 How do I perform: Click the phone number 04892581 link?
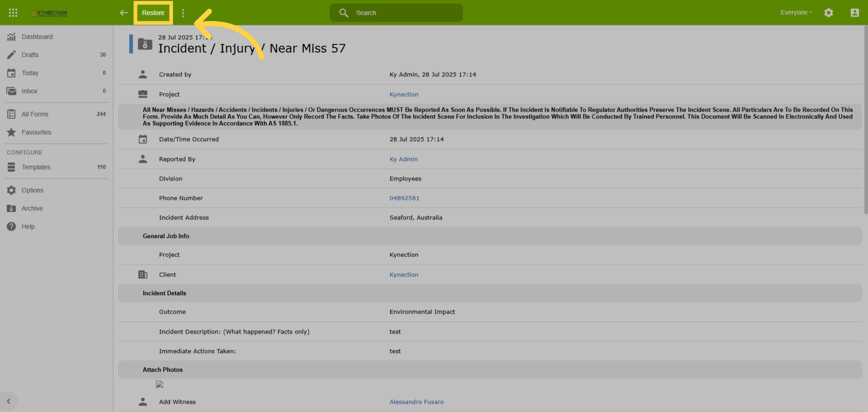click(x=404, y=198)
